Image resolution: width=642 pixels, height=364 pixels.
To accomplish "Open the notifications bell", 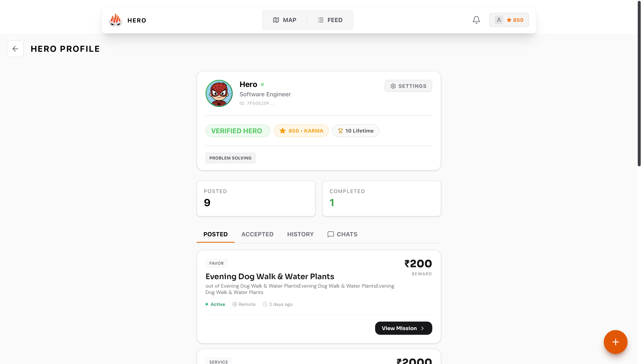I will click(476, 20).
